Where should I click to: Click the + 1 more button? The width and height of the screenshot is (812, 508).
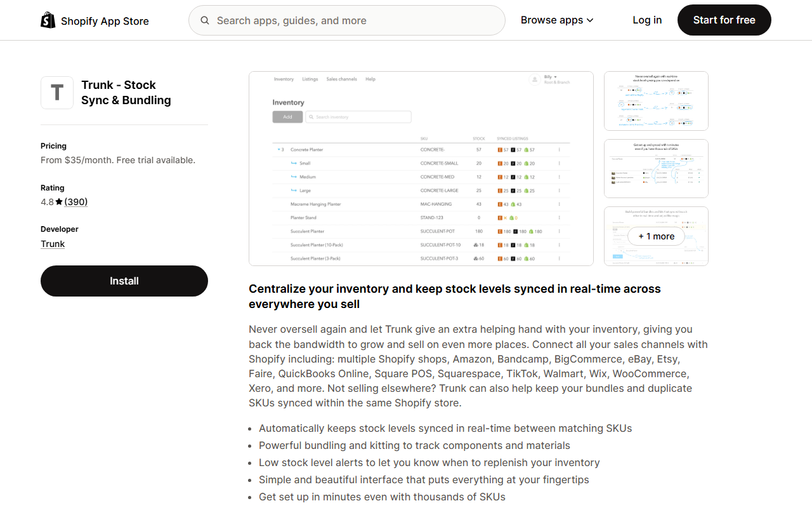coord(656,236)
